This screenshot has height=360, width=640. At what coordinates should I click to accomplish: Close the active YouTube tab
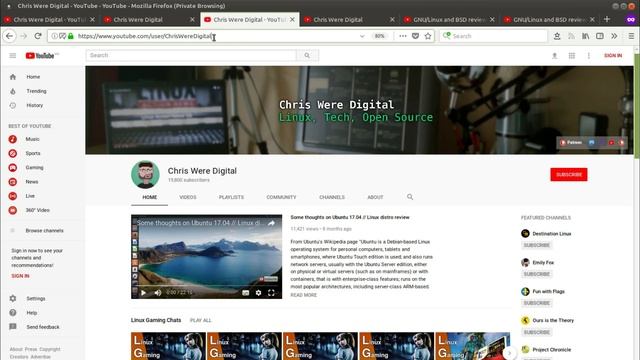292,19
